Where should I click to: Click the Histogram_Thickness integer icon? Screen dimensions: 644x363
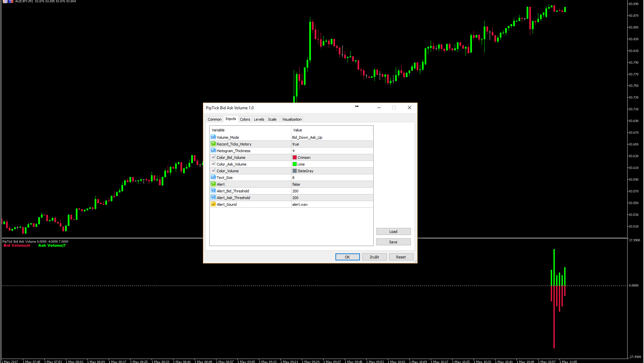coord(213,150)
